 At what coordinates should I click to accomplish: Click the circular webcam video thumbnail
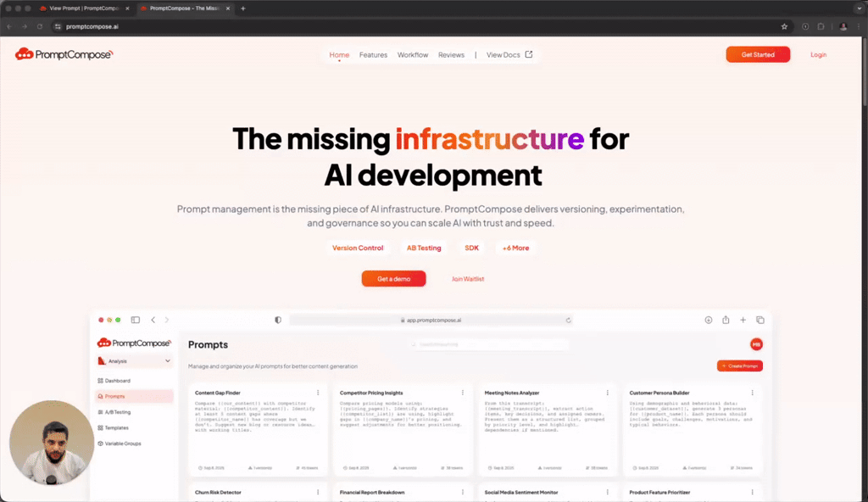pos(52,443)
